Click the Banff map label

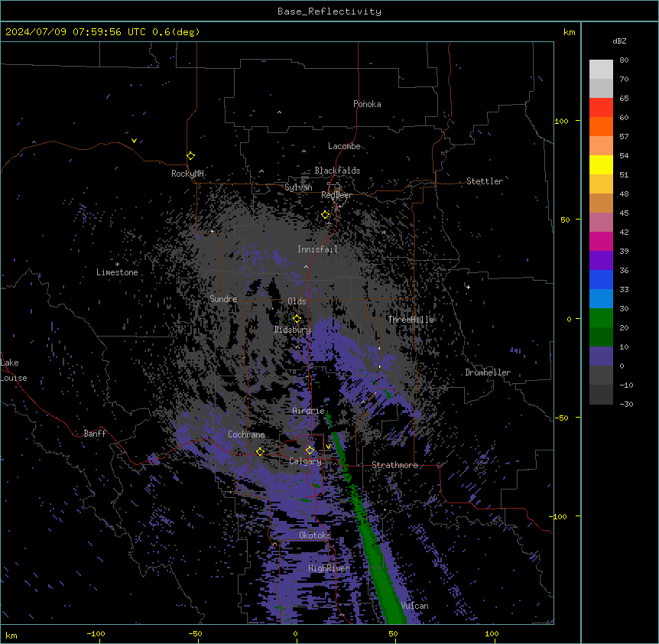tap(95, 434)
